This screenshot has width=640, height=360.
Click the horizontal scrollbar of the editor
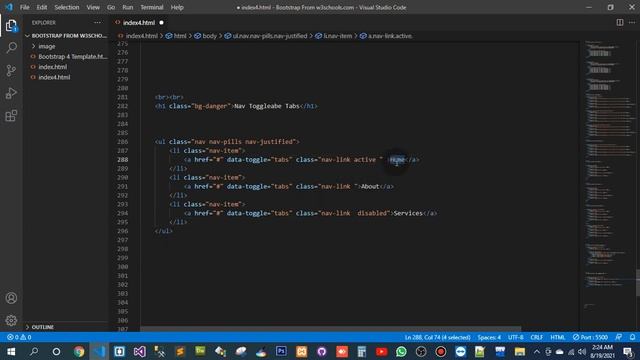point(331,329)
